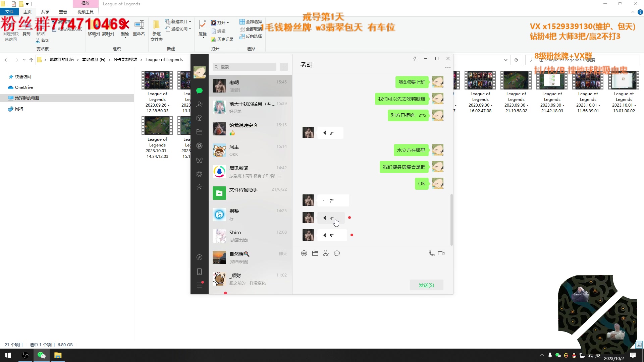The width and height of the screenshot is (644, 362).
Task: Open 轻松访问 dropdown in Explorer ribbon
Action: [x=178, y=29]
